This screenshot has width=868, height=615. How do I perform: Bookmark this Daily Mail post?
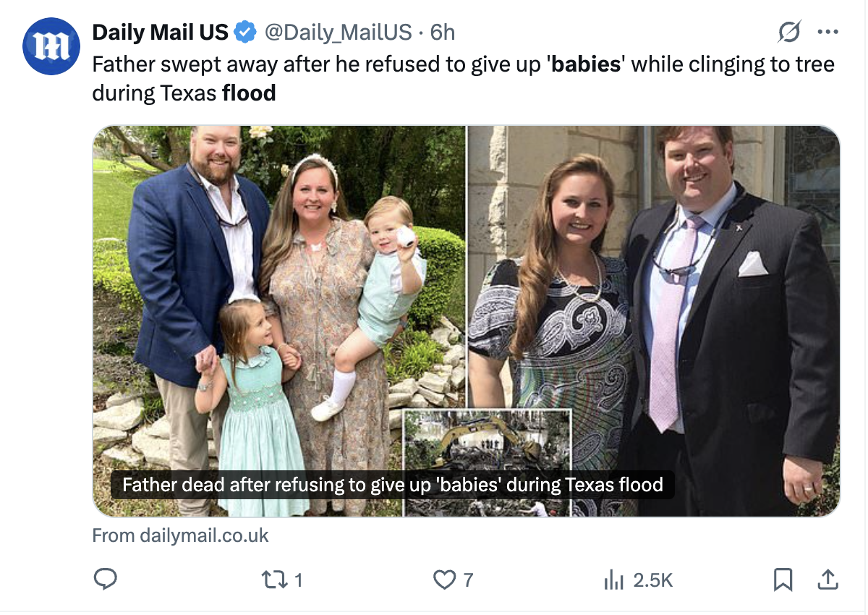coord(783,579)
